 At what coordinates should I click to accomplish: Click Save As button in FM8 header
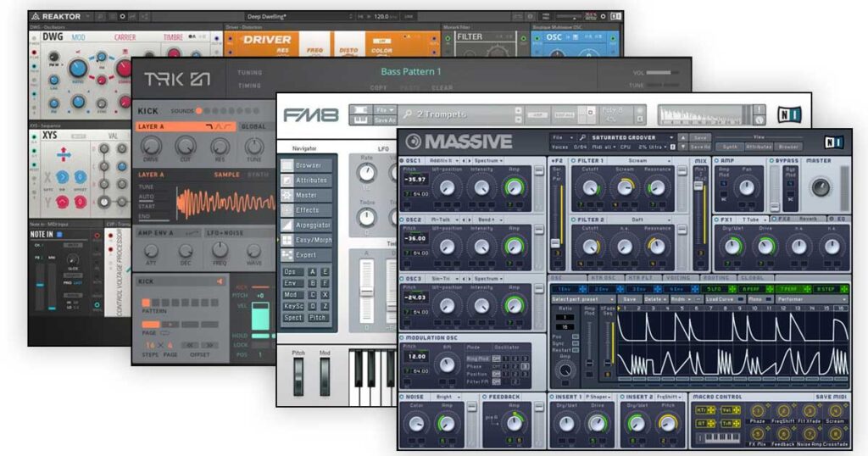pos(384,120)
